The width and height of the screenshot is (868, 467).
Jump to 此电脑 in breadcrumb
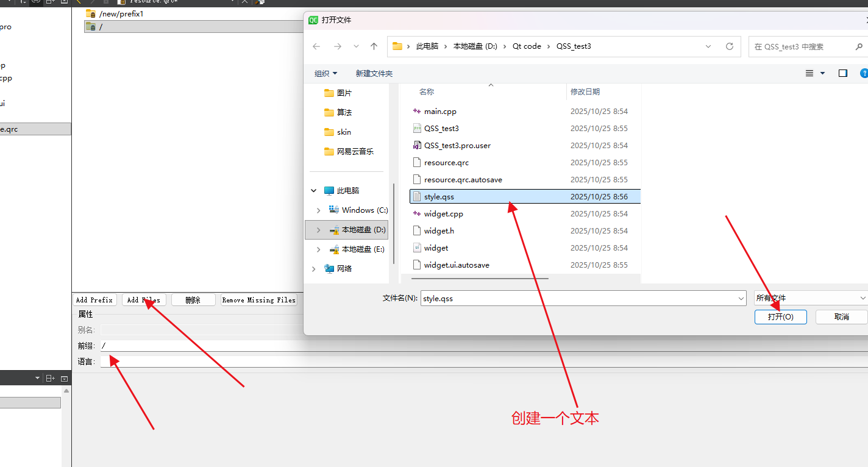tap(427, 46)
